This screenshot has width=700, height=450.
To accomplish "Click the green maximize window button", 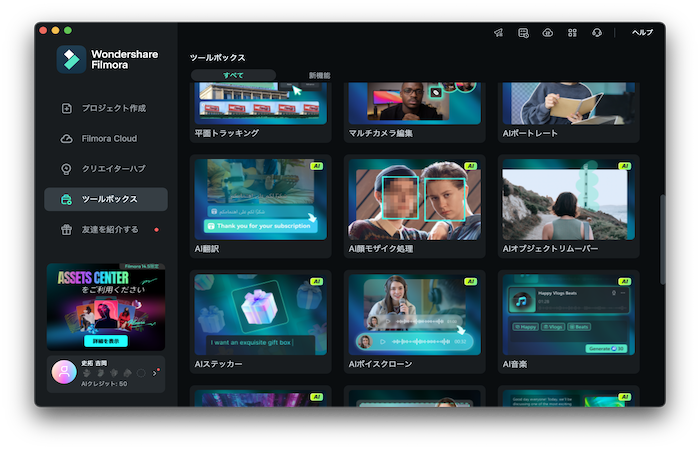I will click(68, 30).
